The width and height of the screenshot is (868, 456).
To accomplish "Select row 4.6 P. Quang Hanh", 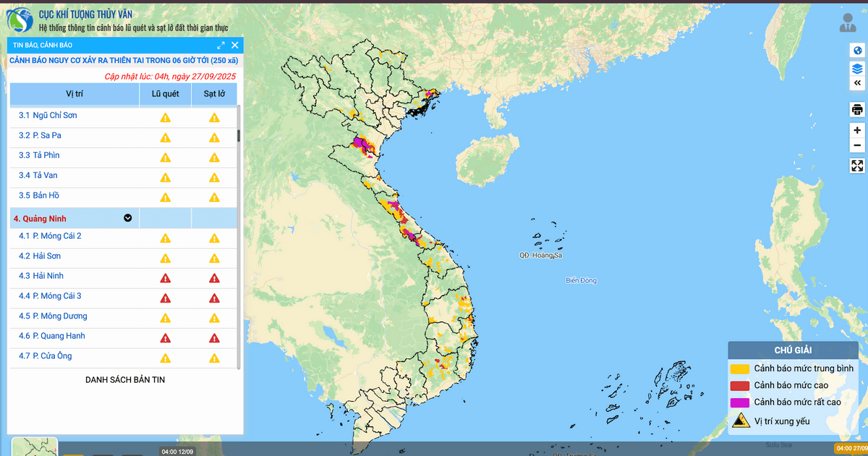I will pyautogui.click(x=123, y=338).
